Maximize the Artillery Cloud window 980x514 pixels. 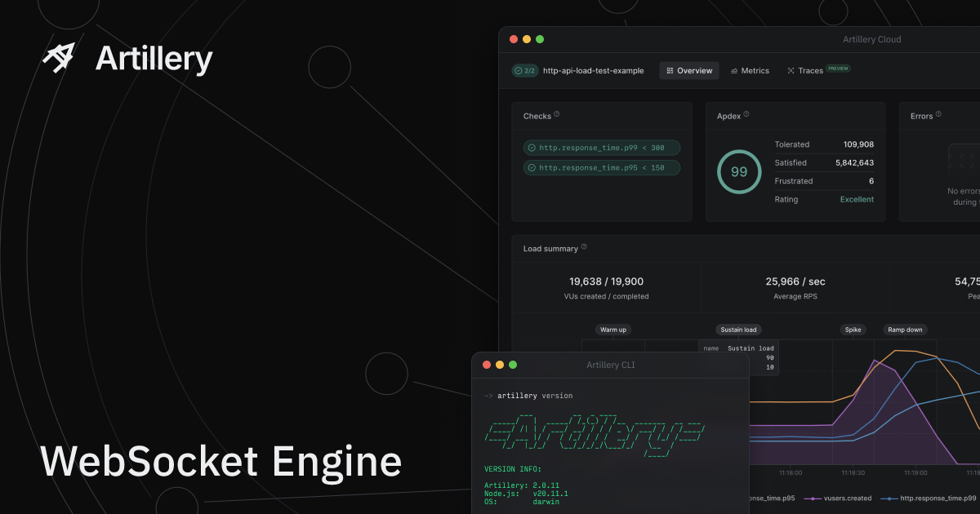[x=540, y=39]
